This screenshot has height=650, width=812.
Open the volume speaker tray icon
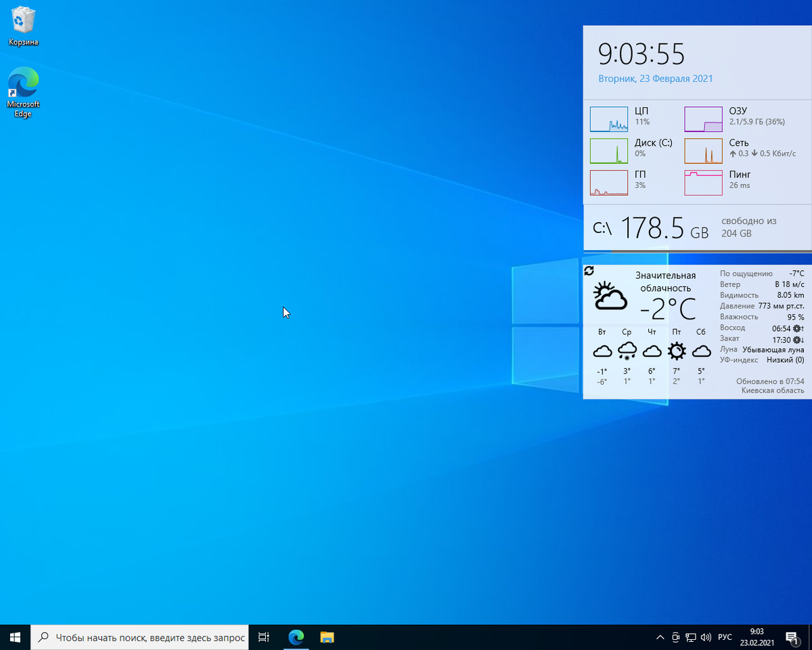point(706,637)
